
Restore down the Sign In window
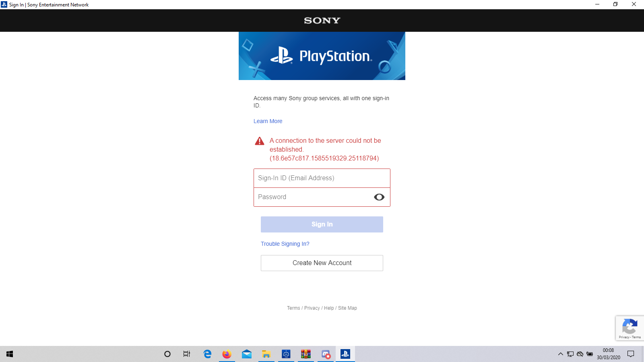(615, 4)
